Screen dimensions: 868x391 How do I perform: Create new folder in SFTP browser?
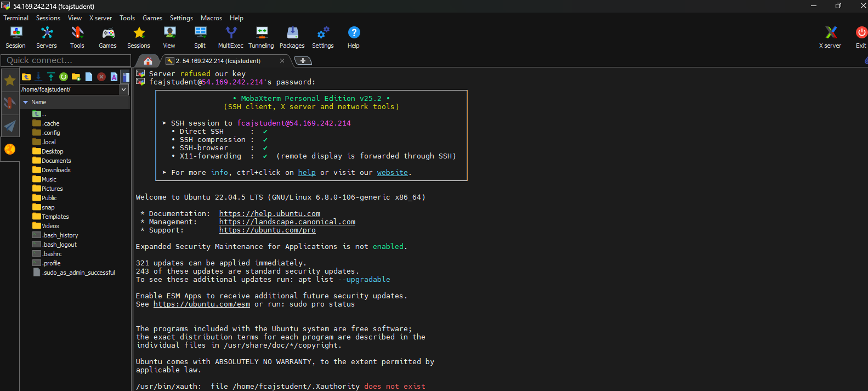(x=76, y=77)
